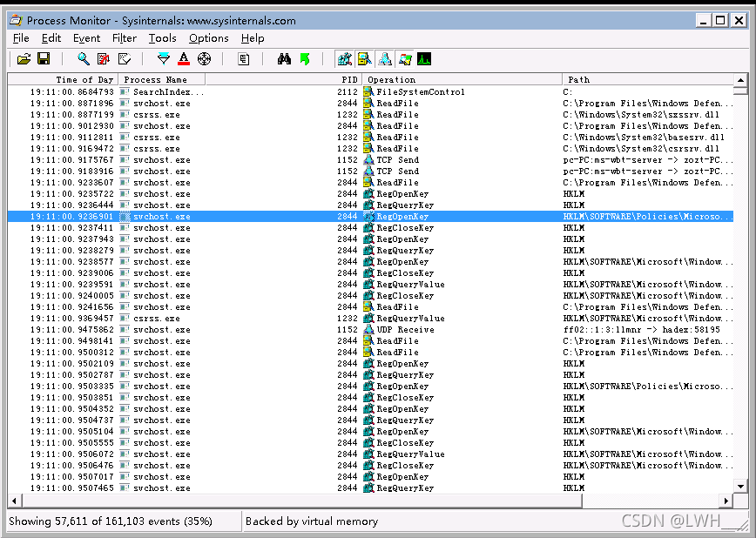Click the green Jump To Object arrow icon
This screenshot has height=538, width=756.
(x=305, y=59)
